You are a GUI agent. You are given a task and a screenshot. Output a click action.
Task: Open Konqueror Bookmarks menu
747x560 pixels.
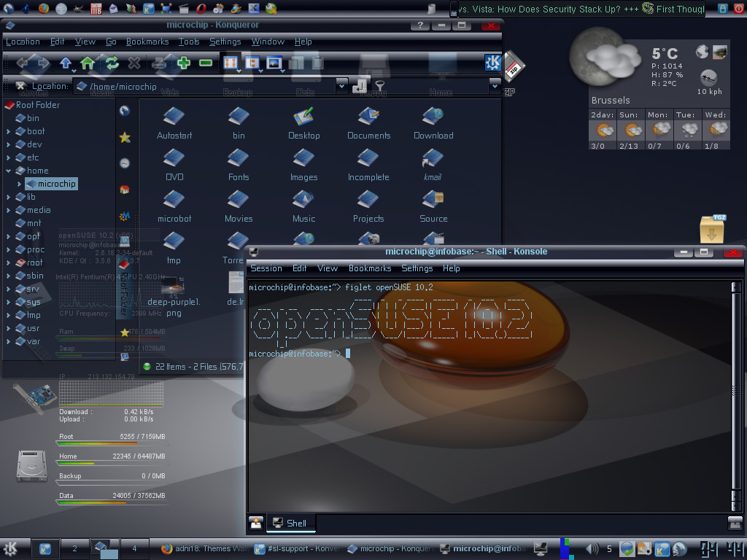pyautogui.click(x=147, y=42)
